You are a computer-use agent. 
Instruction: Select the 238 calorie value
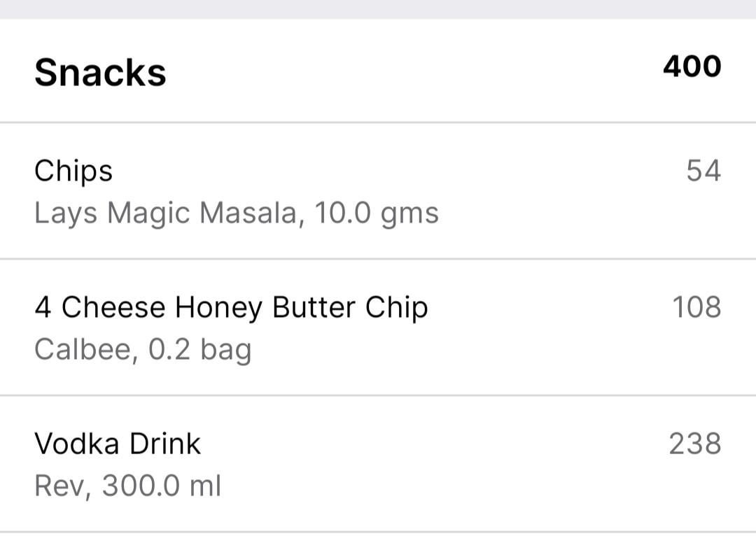click(694, 444)
